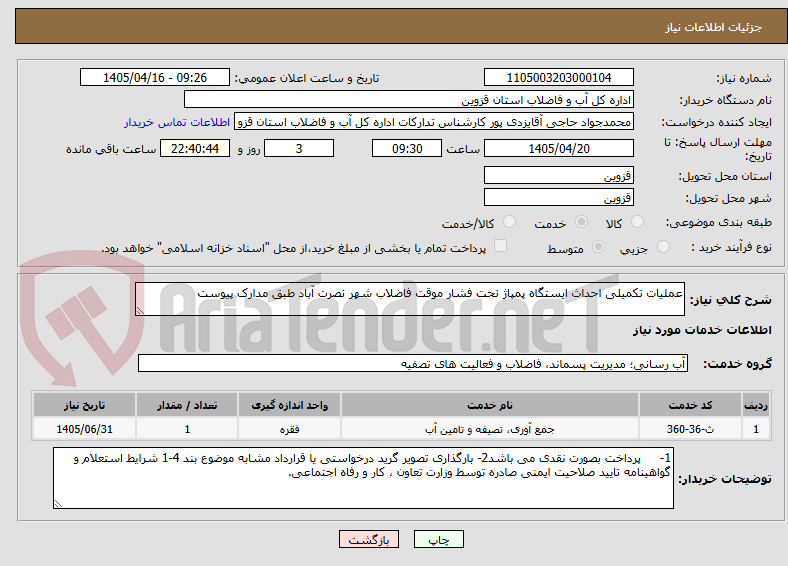Screen dimensions: 788x566
Task: Click the general need description text area
Action: point(410,299)
